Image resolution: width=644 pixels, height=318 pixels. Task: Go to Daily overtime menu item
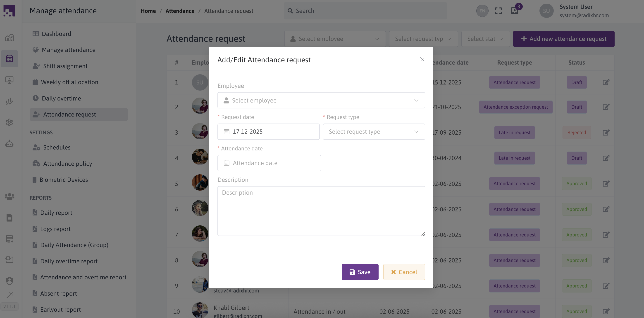pyautogui.click(x=61, y=98)
